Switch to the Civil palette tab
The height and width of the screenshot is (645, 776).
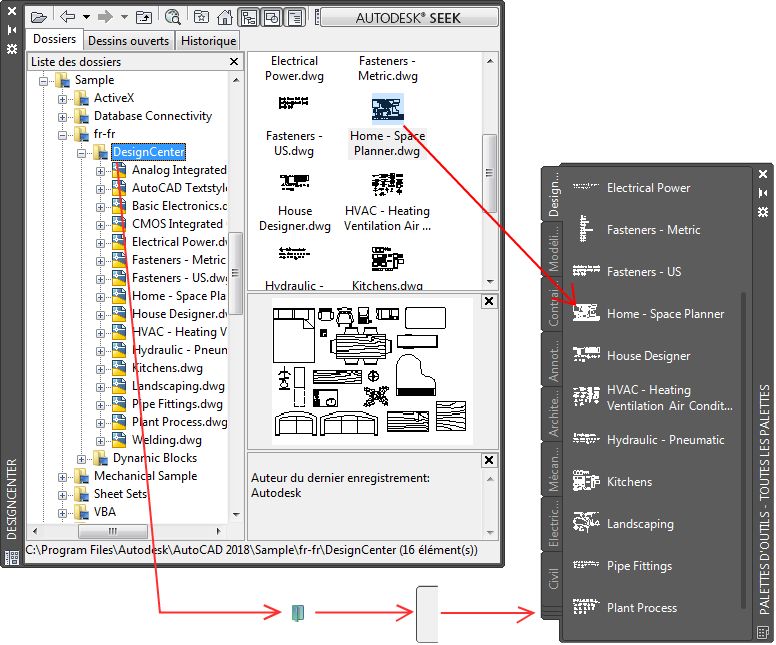tap(553, 578)
